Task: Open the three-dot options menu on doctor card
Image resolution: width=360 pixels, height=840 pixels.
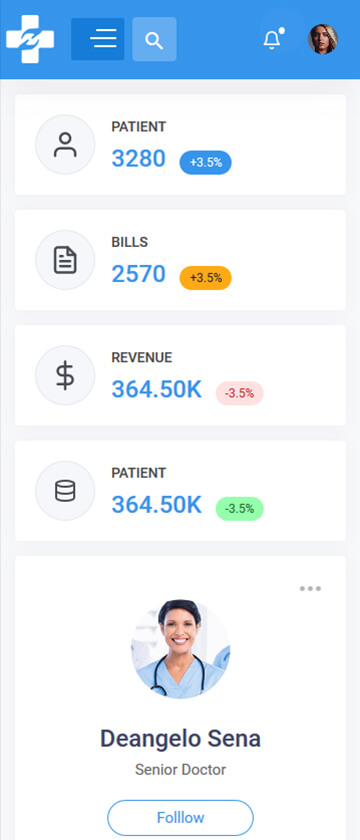Action: click(310, 588)
